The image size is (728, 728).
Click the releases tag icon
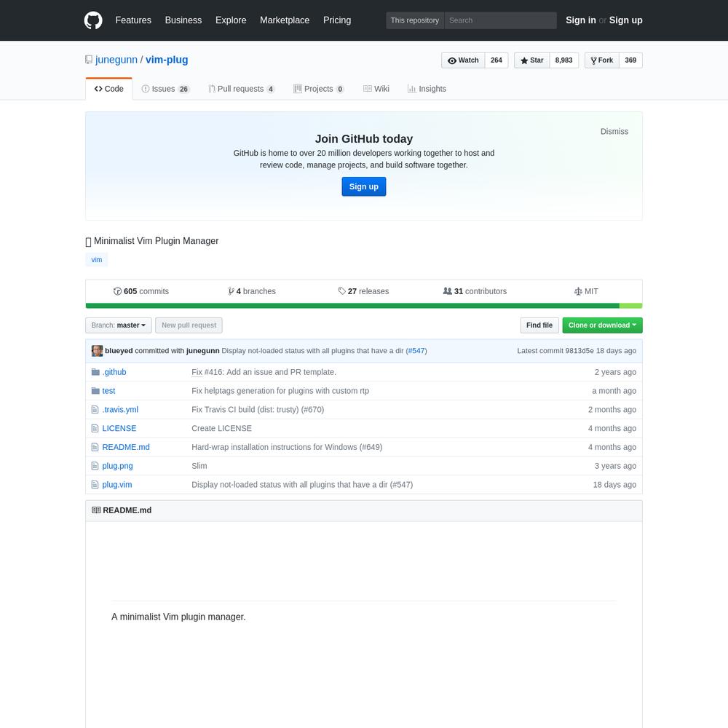tap(341, 291)
